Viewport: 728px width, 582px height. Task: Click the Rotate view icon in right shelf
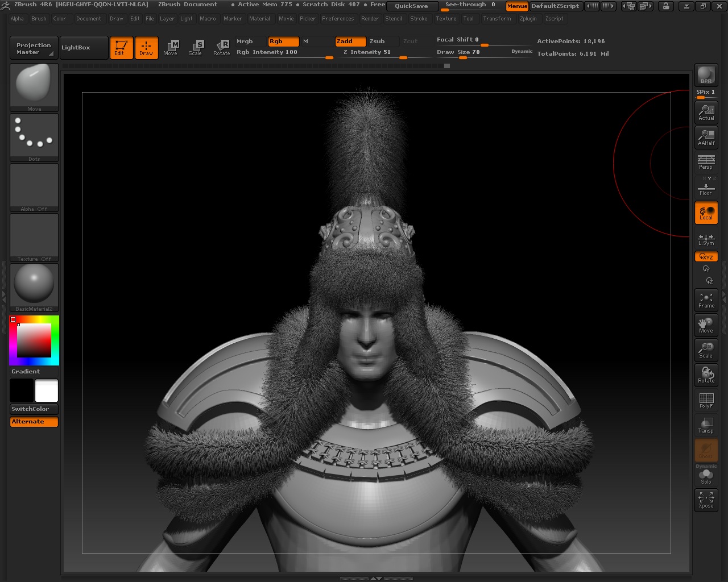(706, 375)
